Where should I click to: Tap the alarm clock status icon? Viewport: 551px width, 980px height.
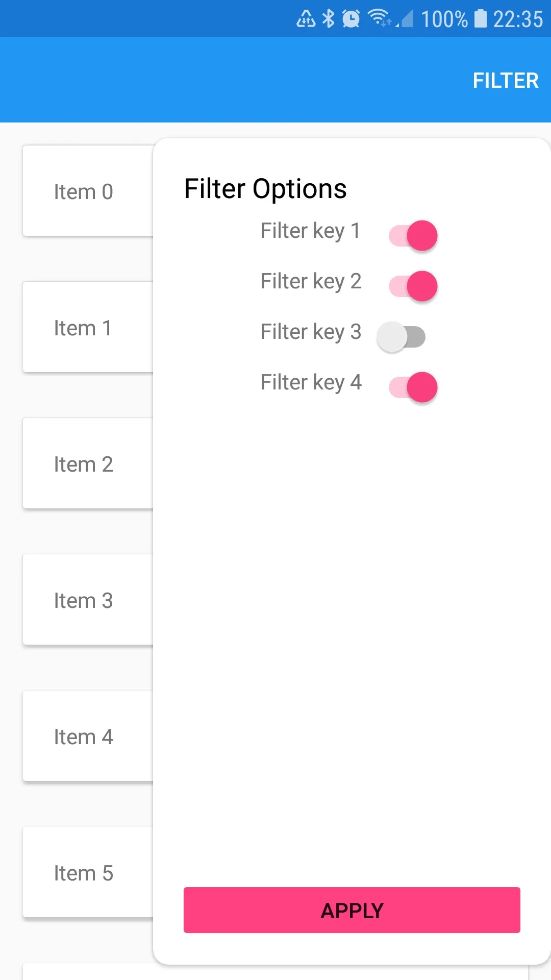pos(351,19)
